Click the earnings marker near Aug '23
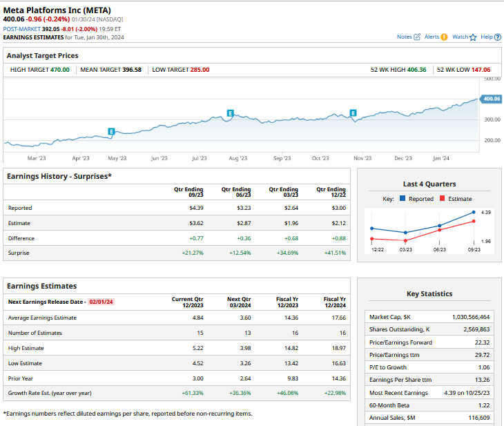 point(230,113)
